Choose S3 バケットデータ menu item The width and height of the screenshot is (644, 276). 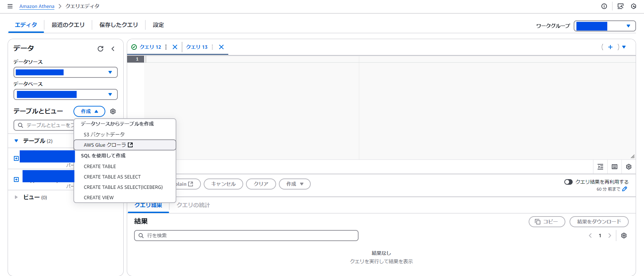coord(125,135)
